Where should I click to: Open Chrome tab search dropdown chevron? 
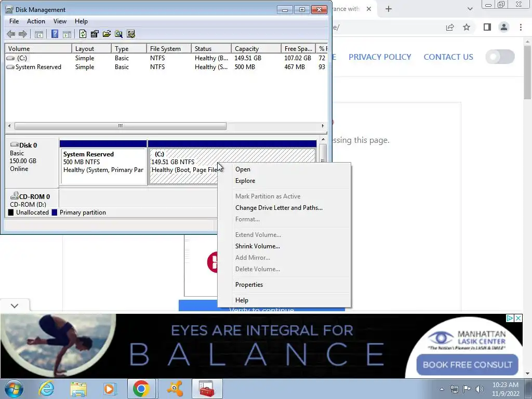470,9
